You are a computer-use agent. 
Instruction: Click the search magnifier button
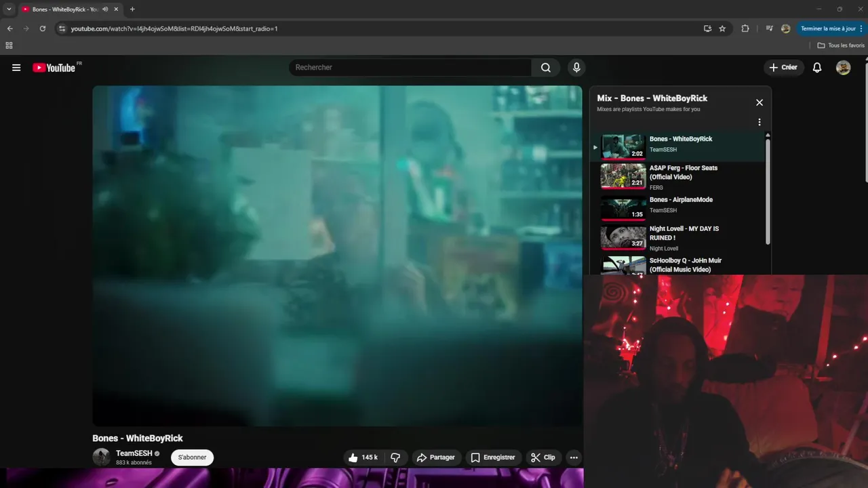pyautogui.click(x=546, y=67)
